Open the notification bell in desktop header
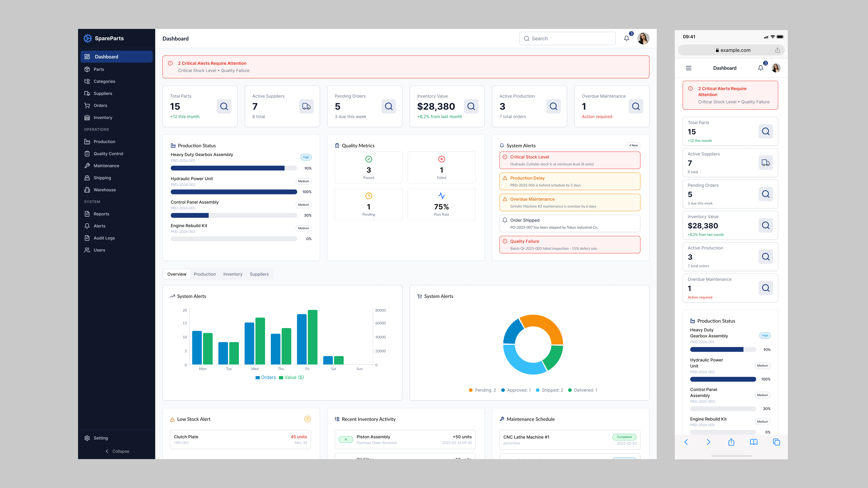 [626, 38]
